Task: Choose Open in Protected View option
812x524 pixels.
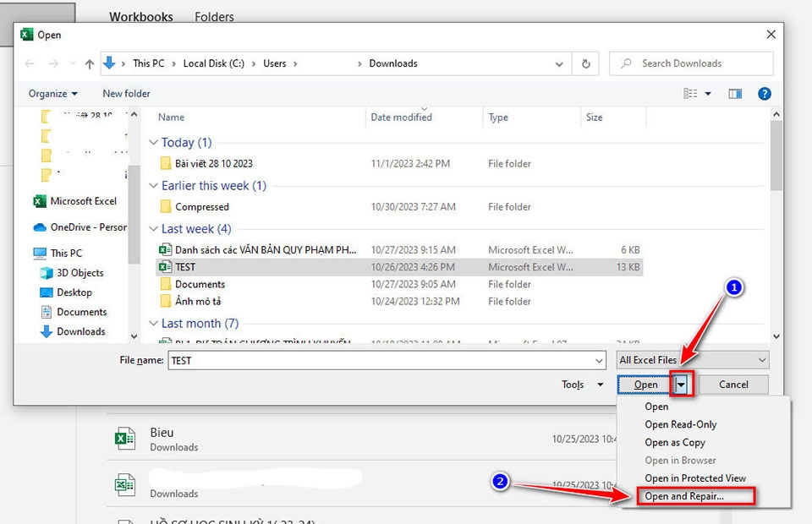Action: (695, 478)
